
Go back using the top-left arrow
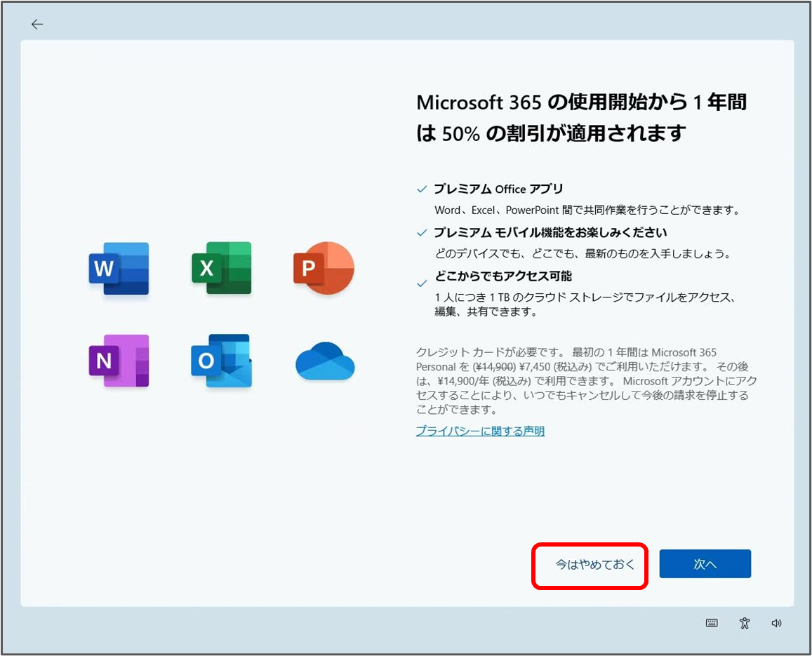[36, 24]
